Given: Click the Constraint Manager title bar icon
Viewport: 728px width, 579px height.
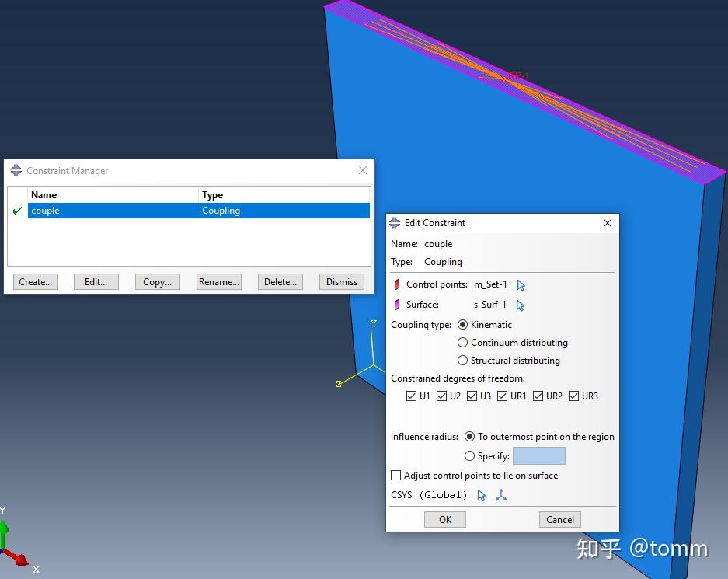Looking at the screenshot, I should 17,170.
